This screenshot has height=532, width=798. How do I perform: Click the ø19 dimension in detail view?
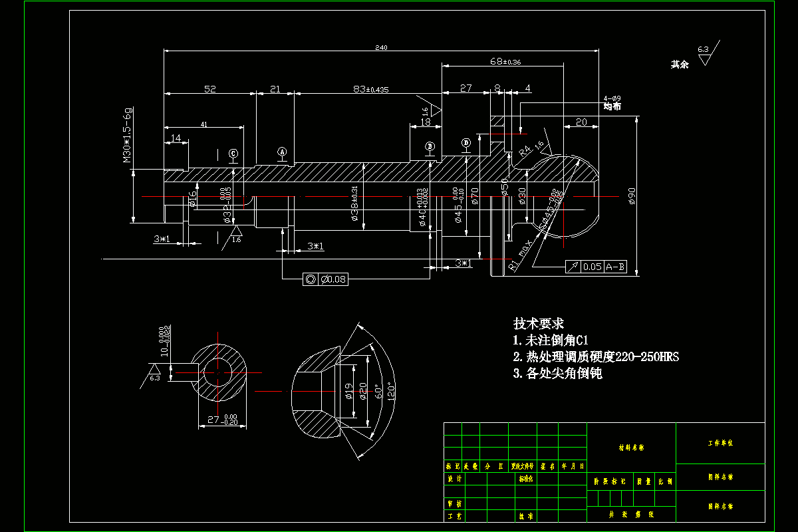[350, 390]
